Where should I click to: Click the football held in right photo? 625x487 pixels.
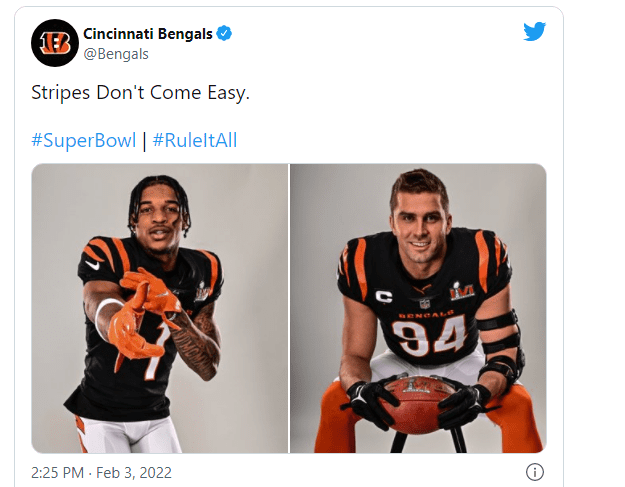(417, 405)
